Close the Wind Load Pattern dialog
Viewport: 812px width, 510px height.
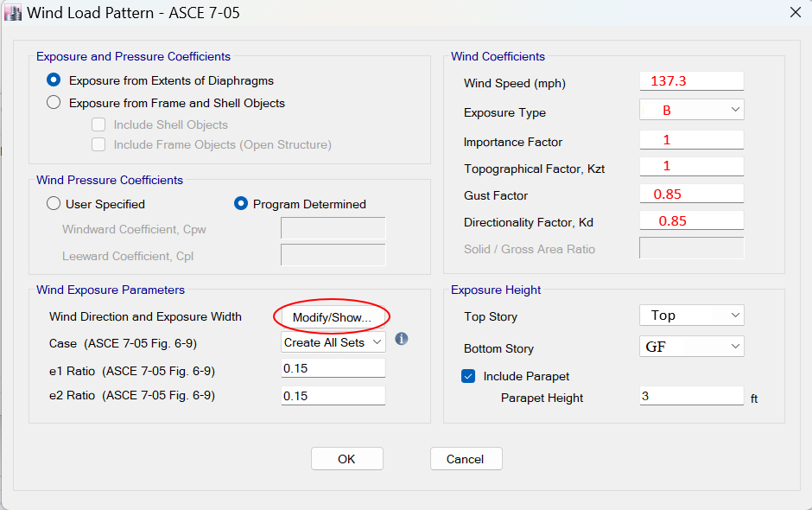(x=795, y=12)
